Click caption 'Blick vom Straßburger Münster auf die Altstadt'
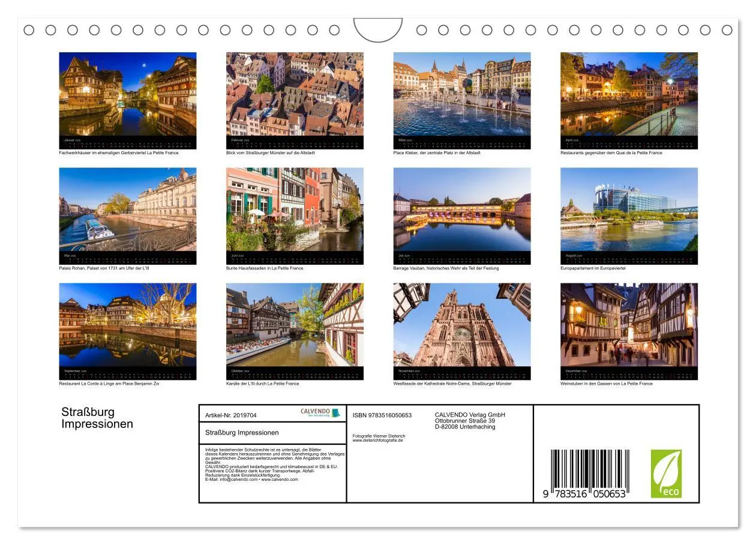756x545 pixels. tap(271, 153)
